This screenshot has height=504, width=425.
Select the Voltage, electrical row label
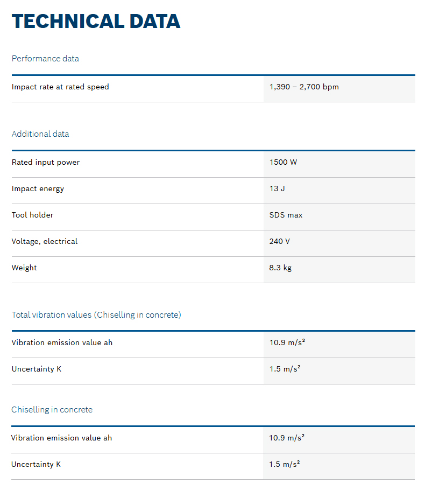pos(45,241)
